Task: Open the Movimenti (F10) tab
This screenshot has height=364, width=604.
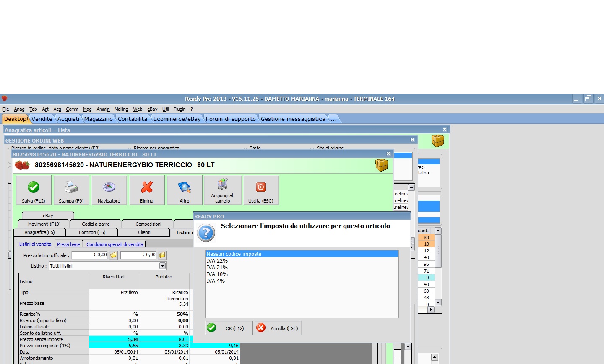Action: click(x=44, y=224)
